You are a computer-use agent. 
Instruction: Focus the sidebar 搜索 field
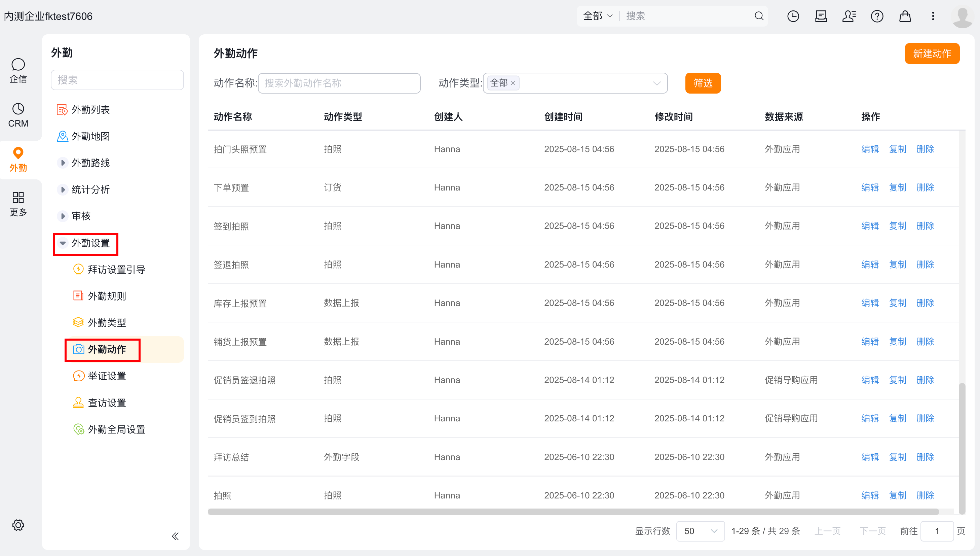(117, 80)
